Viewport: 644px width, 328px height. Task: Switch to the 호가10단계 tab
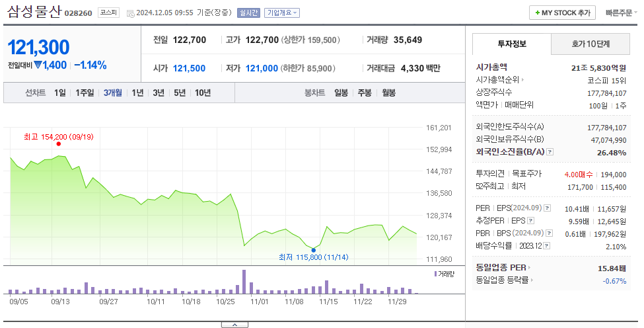click(x=590, y=44)
